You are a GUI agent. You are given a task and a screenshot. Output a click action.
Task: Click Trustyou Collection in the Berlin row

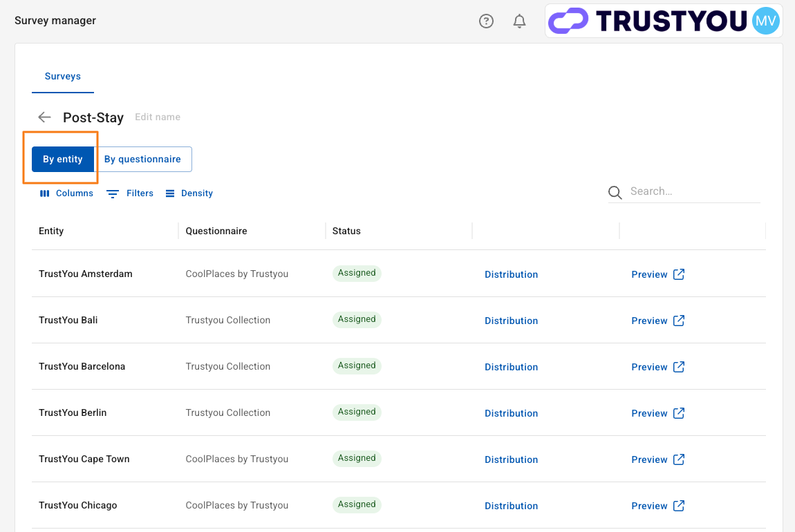pyautogui.click(x=227, y=413)
